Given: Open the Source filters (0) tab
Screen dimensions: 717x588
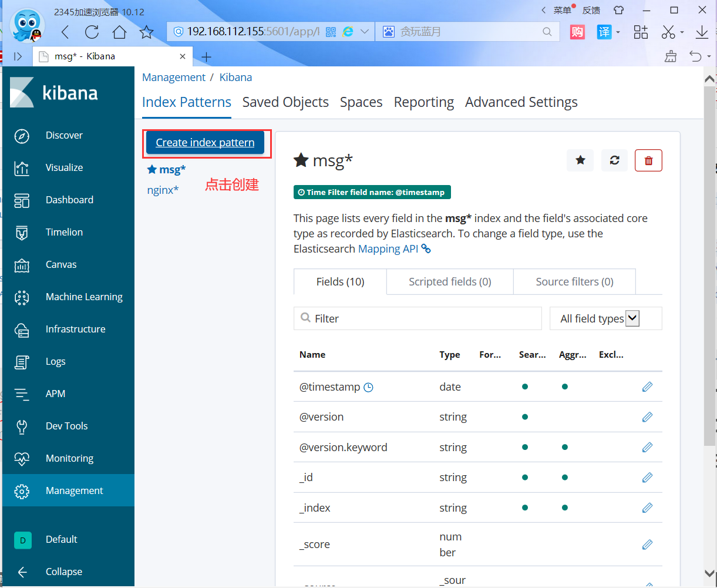Looking at the screenshot, I should click(574, 281).
